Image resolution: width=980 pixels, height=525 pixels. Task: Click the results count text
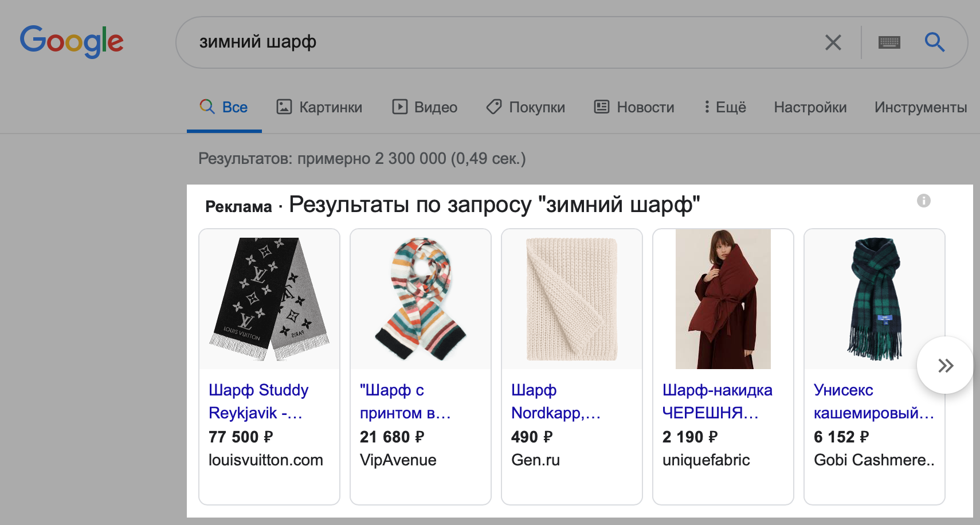[362, 159]
